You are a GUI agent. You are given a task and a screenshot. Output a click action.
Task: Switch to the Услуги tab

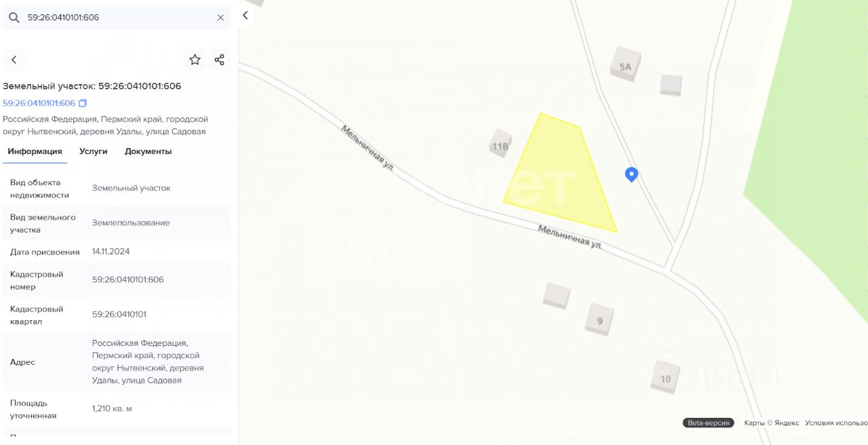click(x=94, y=151)
